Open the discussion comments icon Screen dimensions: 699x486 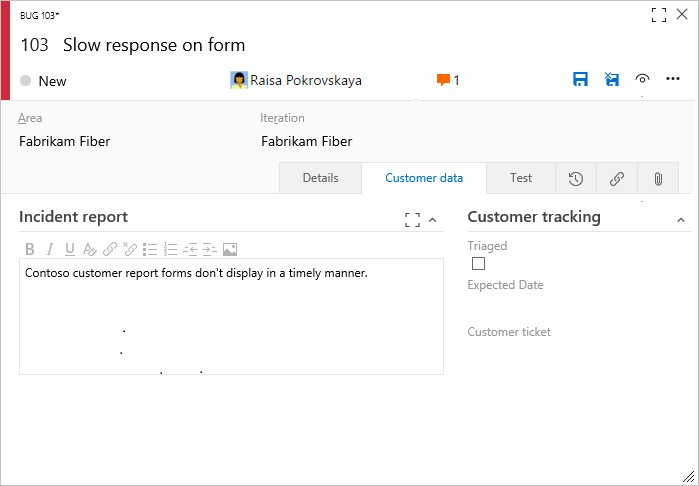(443, 80)
